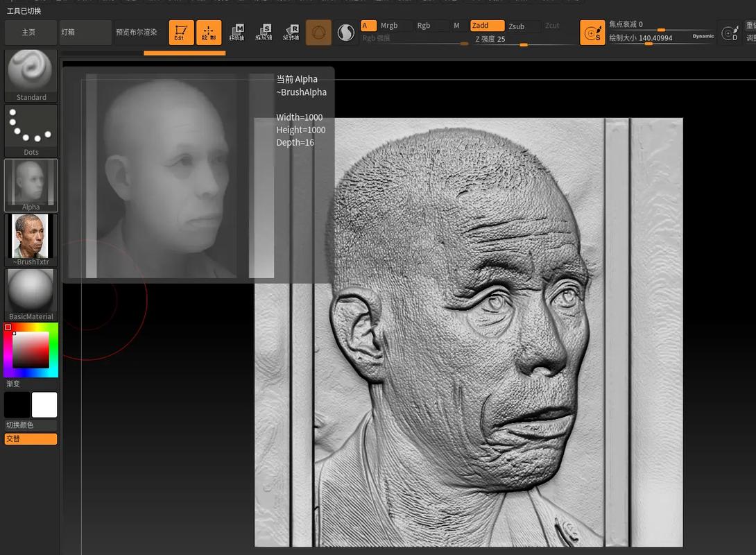This screenshot has width=756, height=555.
Task: Open the 主页 (Home) page
Action: point(31,33)
